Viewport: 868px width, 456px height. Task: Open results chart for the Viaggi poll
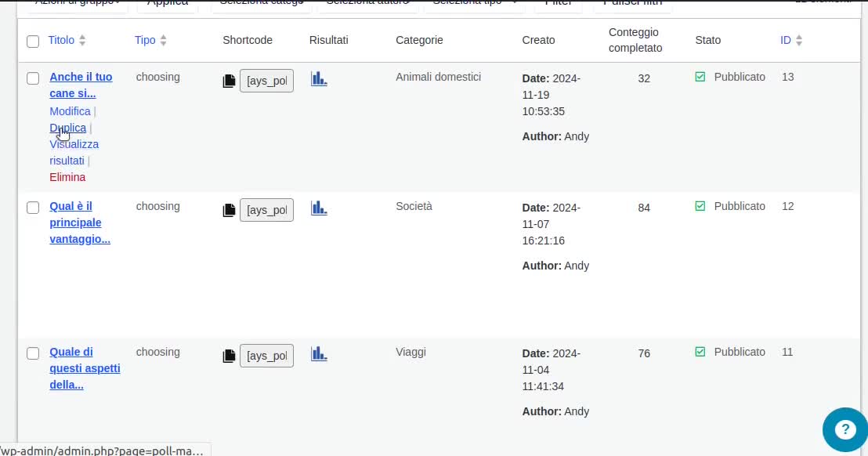tap(319, 353)
